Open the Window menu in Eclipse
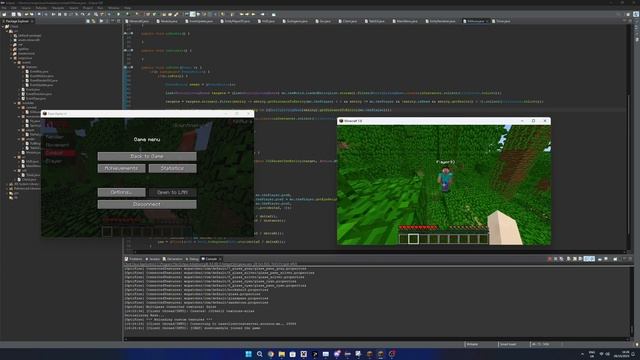The width and height of the screenshot is (640, 360). point(113,8)
